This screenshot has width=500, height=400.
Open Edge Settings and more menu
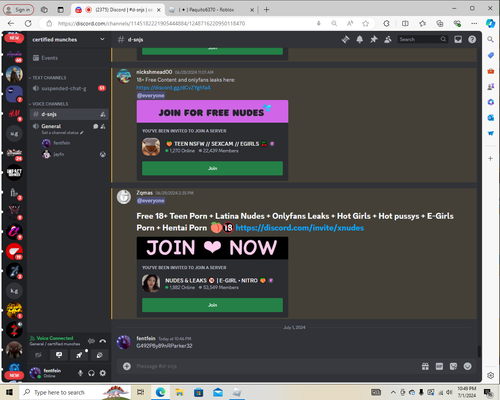point(474,23)
